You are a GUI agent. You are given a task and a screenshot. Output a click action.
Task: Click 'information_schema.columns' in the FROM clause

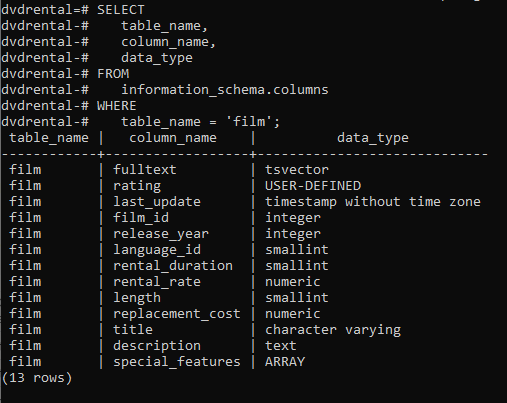(x=225, y=90)
